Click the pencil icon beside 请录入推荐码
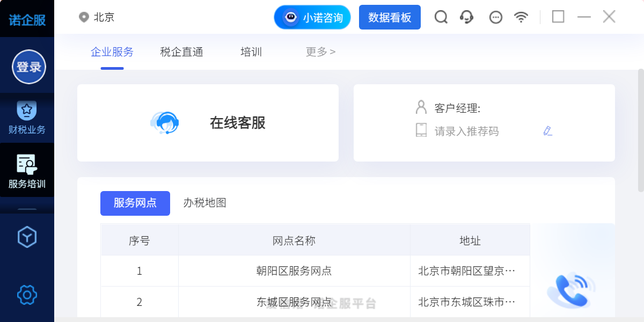The width and height of the screenshot is (644, 322). [x=547, y=130]
